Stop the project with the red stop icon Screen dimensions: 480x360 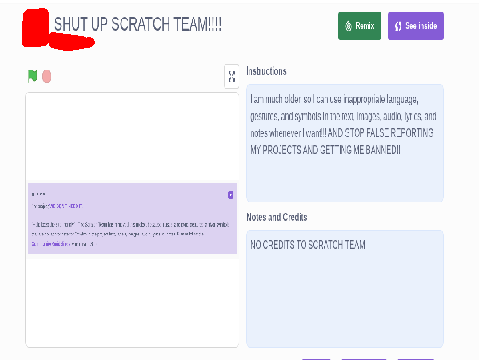(47, 77)
